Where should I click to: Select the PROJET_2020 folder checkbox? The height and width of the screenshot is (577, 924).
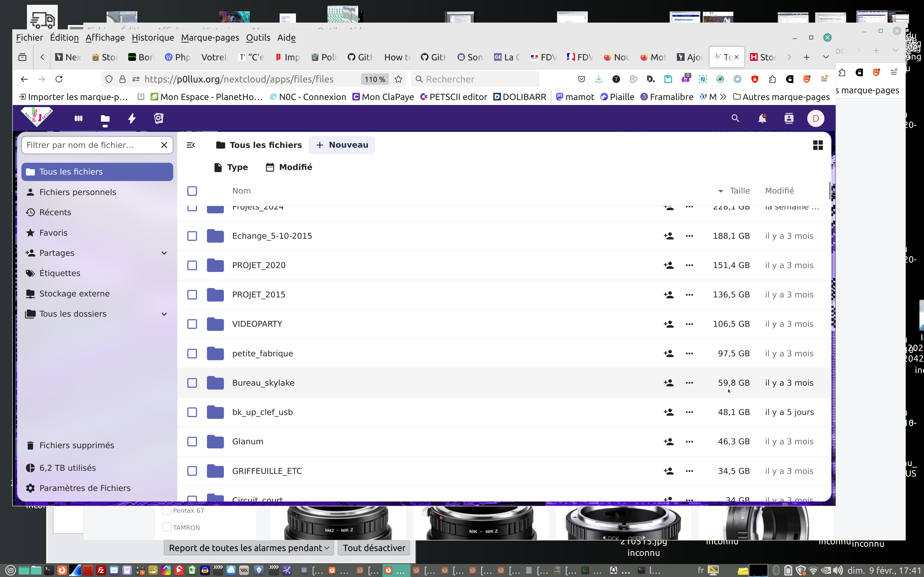(192, 265)
